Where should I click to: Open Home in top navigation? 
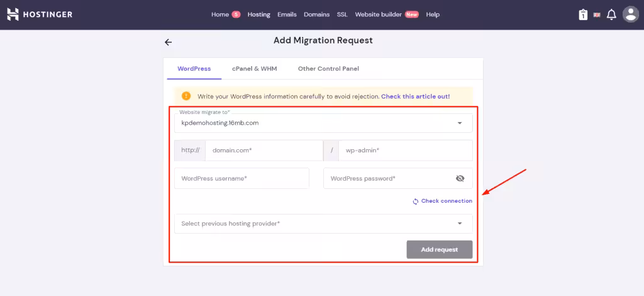coord(219,14)
